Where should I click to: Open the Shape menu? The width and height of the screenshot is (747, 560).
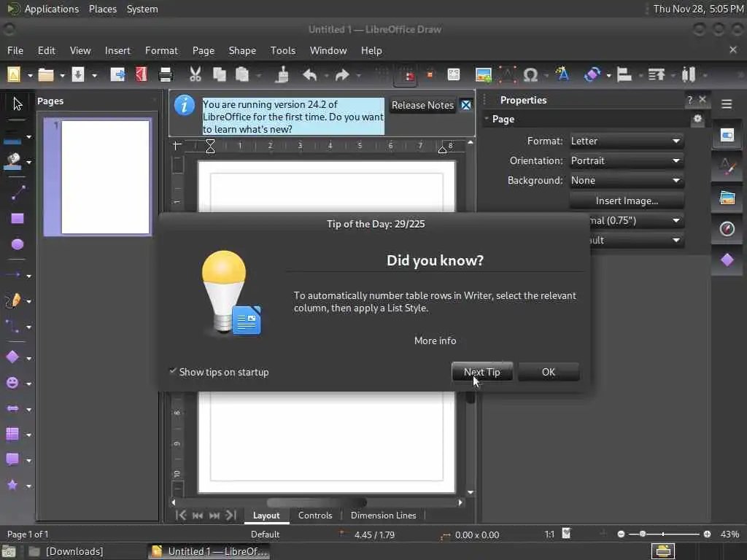tap(242, 50)
